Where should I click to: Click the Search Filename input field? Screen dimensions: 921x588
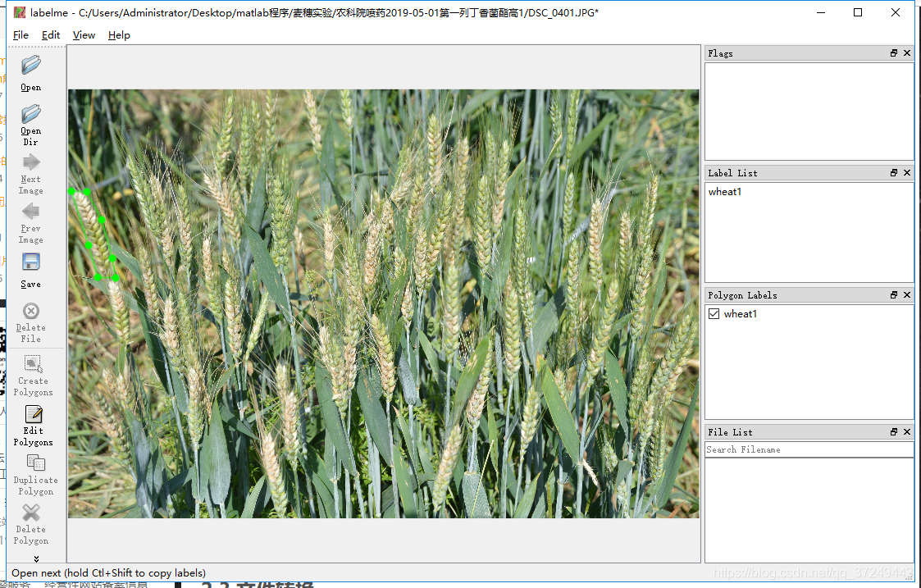(x=809, y=449)
